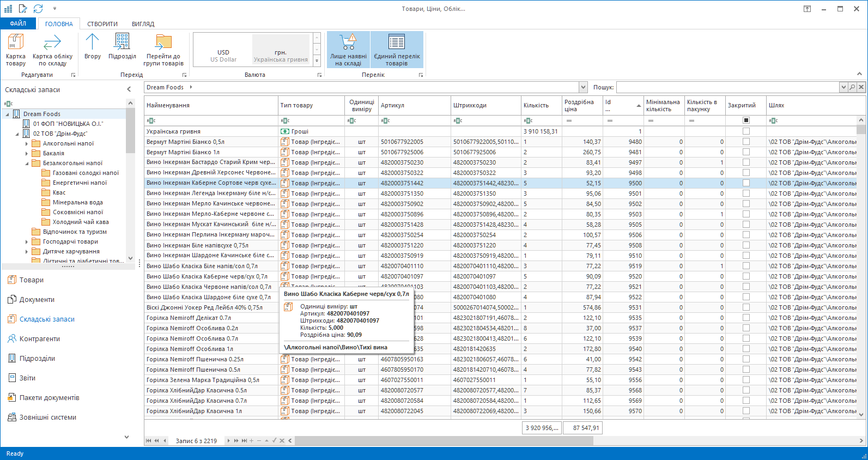Collapse the 02 ТОВ "Дрім-Фудс" node
This screenshot has width=868, height=460.
point(17,134)
